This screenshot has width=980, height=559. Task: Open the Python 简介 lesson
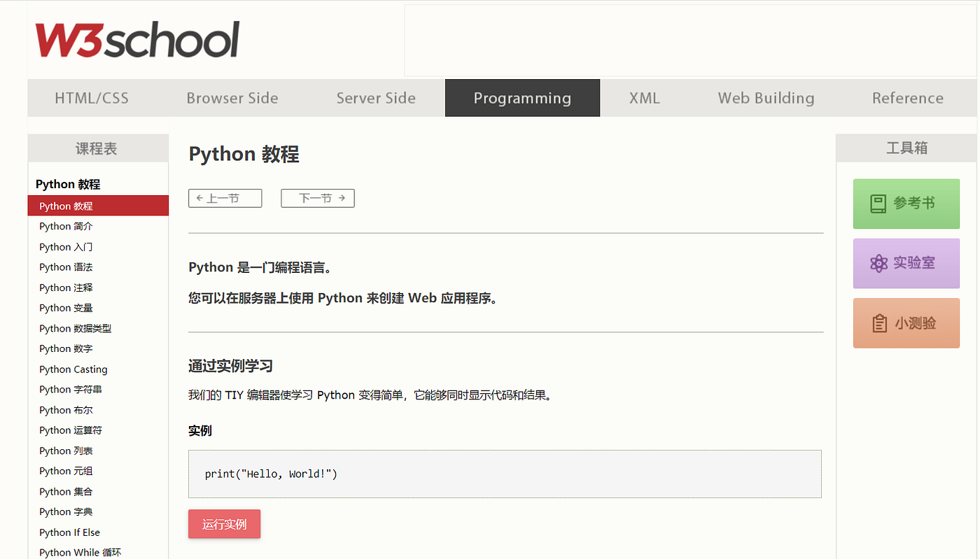click(x=66, y=226)
